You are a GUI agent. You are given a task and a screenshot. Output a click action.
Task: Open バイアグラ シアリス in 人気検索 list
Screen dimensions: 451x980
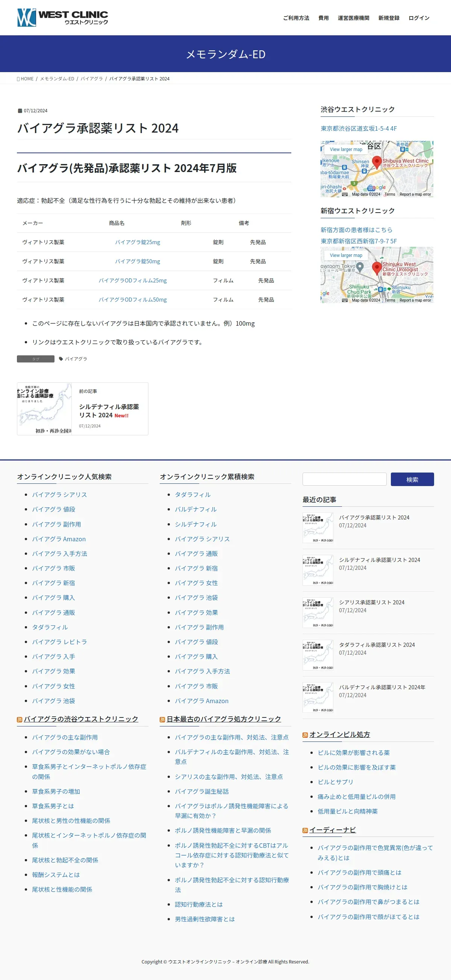(59, 495)
